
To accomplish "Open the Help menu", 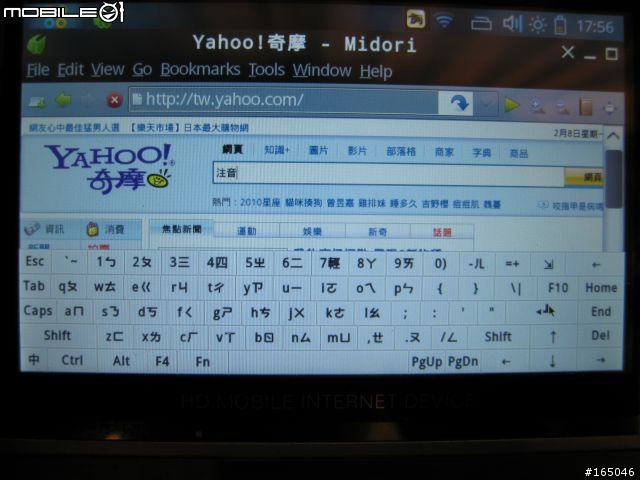I will 376,72.
